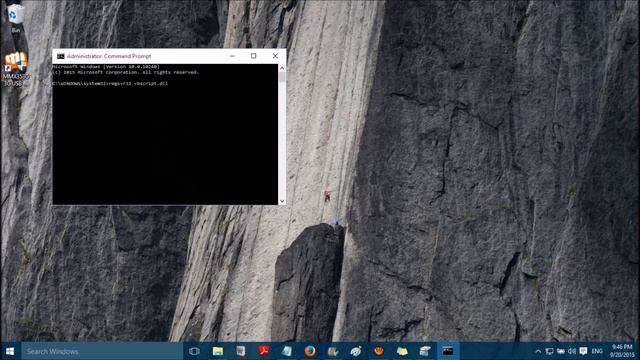Click the Command Prompt scrollbar up arrow
The height and width of the screenshot is (360, 640).
282,68
